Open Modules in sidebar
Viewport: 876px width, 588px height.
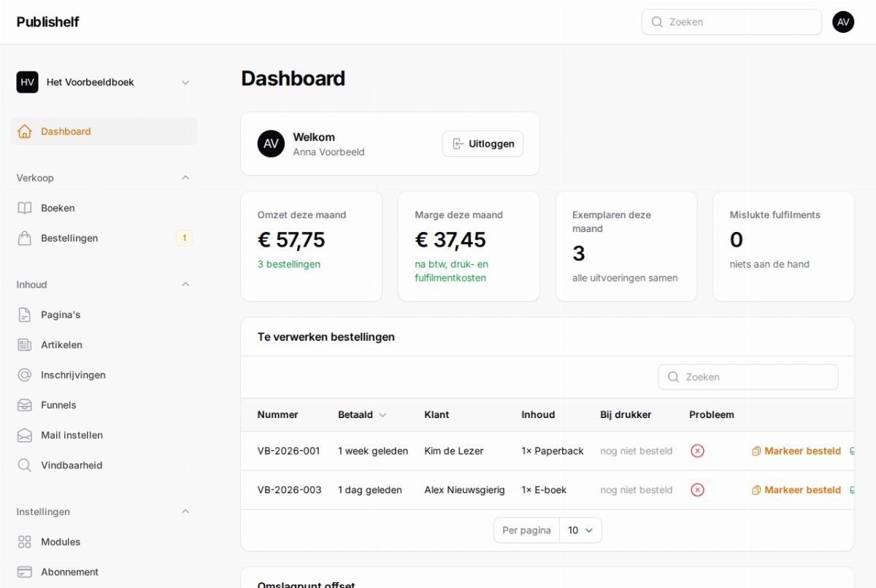(x=104, y=541)
